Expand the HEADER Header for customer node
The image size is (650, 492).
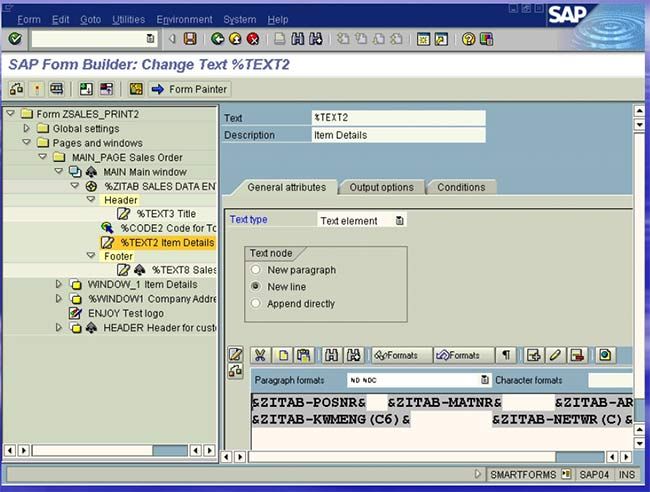tap(59, 327)
